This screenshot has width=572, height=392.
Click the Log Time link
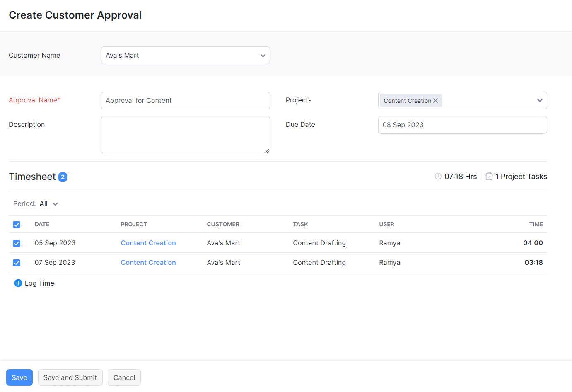39,283
